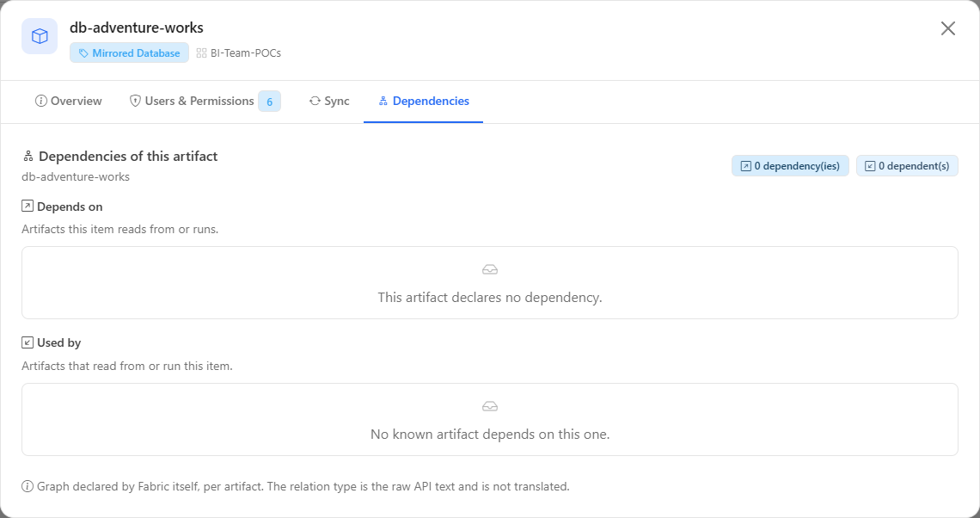Viewport: 980px width, 518px height.
Task: Click 'Artifacts this item reads from or runs.' text
Action: pyautogui.click(x=120, y=229)
